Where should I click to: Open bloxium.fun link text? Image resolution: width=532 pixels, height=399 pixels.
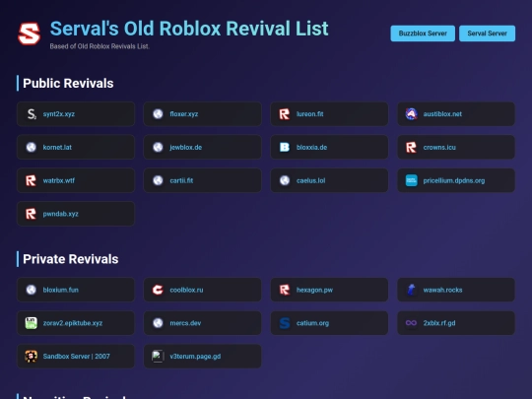61,290
